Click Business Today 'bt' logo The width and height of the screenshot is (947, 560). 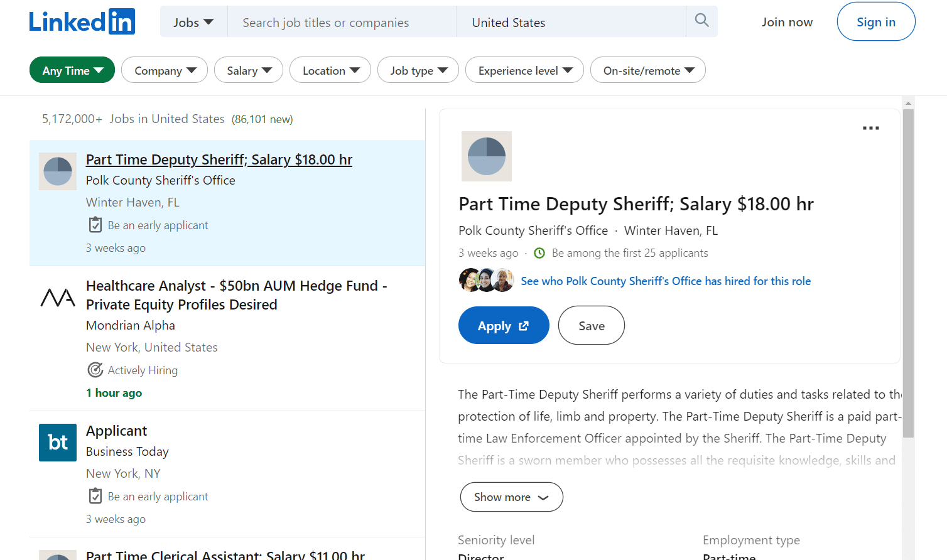pyautogui.click(x=58, y=443)
